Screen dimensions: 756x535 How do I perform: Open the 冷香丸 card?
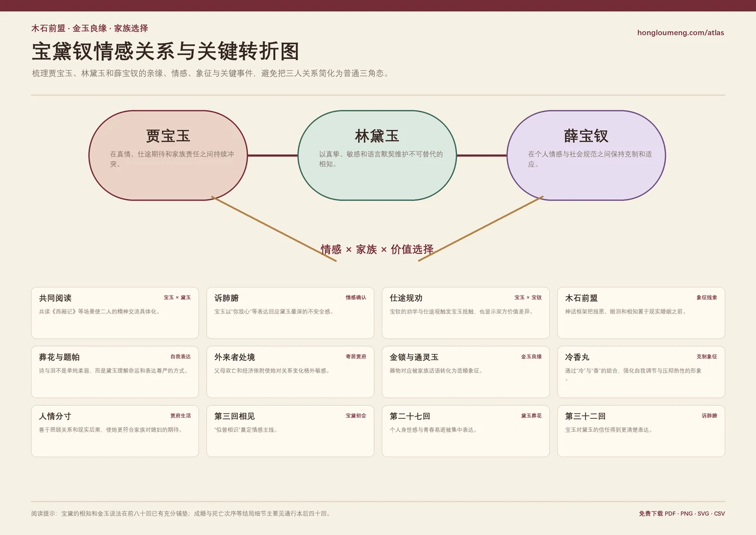pos(641,372)
